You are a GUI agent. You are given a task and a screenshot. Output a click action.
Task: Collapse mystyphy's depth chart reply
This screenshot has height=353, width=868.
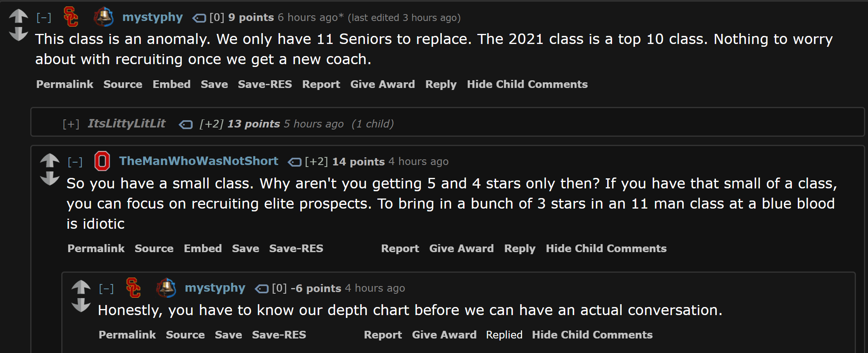(x=106, y=288)
